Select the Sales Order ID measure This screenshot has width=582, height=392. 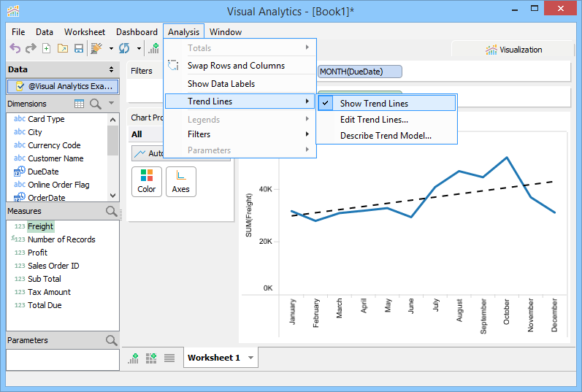(x=53, y=266)
